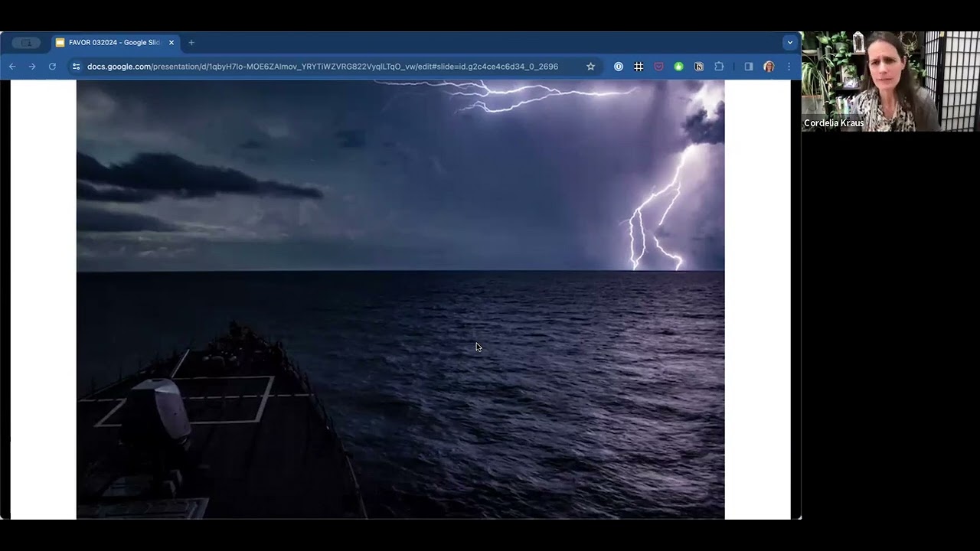The height and width of the screenshot is (551, 980).
Task: Toggle the browser side panel
Action: coord(749,67)
